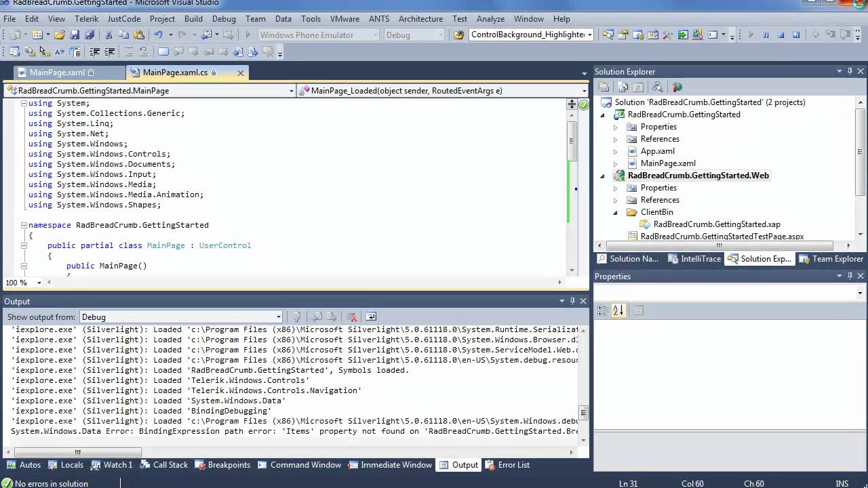Image resolution: width=868 pixels, height=488 pixels.
Task: Toggle Word Wrap in Output window
Action: click(x=371, y=317)
